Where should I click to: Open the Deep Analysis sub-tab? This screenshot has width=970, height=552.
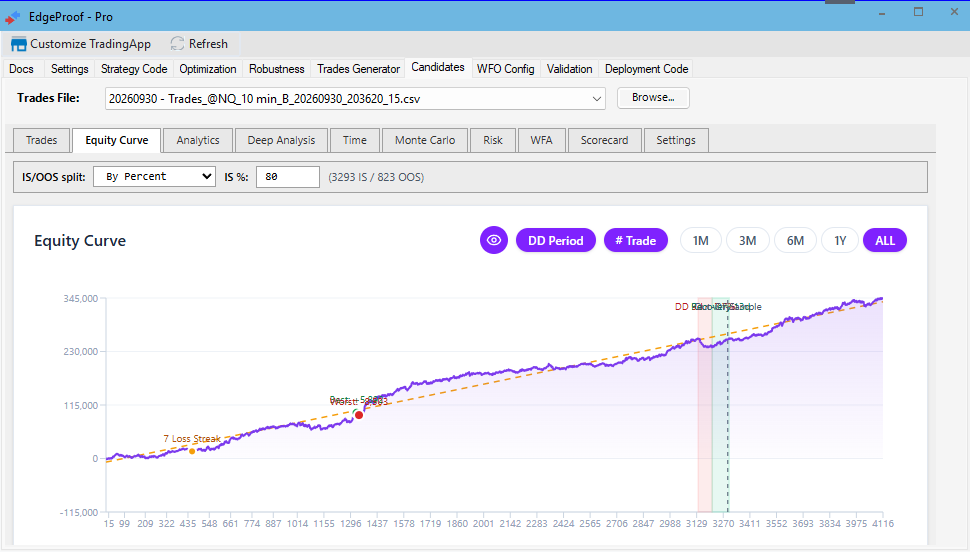(281, 140)
